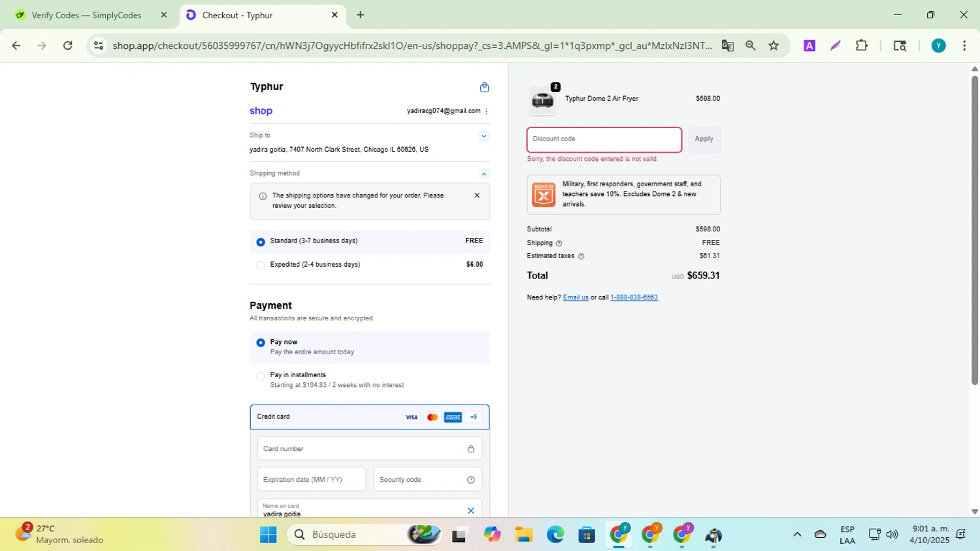Image resolution: width=980 pixels, height=551 pixels.
Task: Open the volume control in the tray
Action: [x=892, y=535]
